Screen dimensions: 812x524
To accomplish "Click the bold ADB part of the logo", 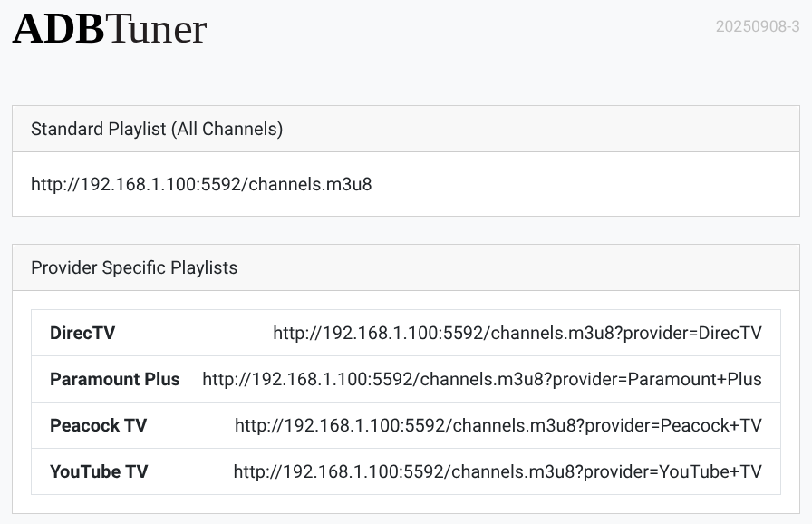I will [x=58, y=29].
